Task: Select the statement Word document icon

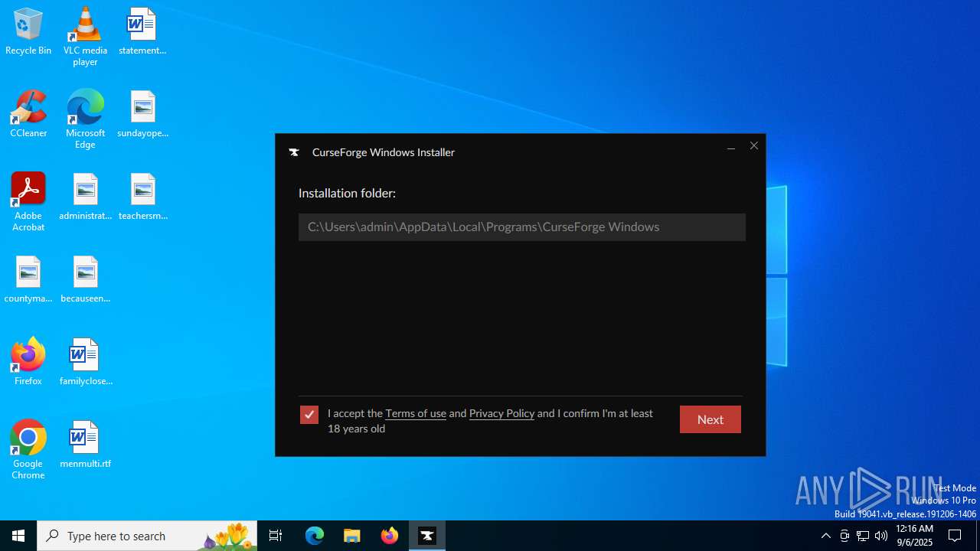Action: coord(142,32)
